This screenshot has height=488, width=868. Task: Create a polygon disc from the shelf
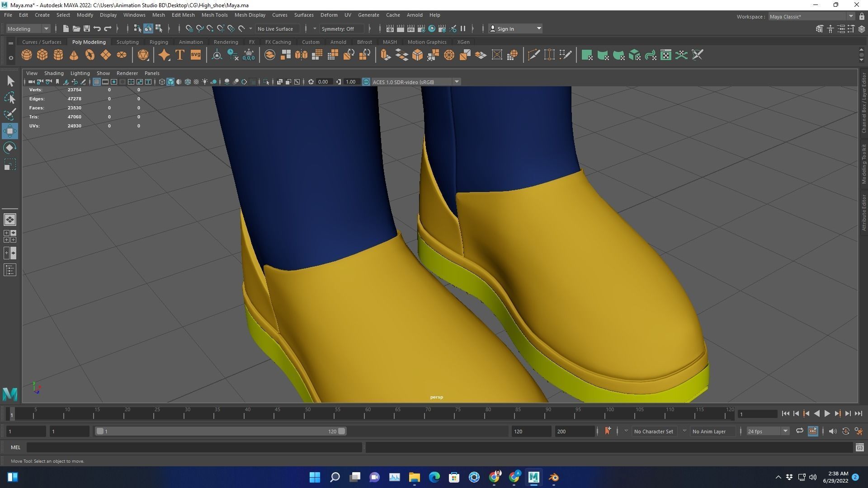[122, 55]
